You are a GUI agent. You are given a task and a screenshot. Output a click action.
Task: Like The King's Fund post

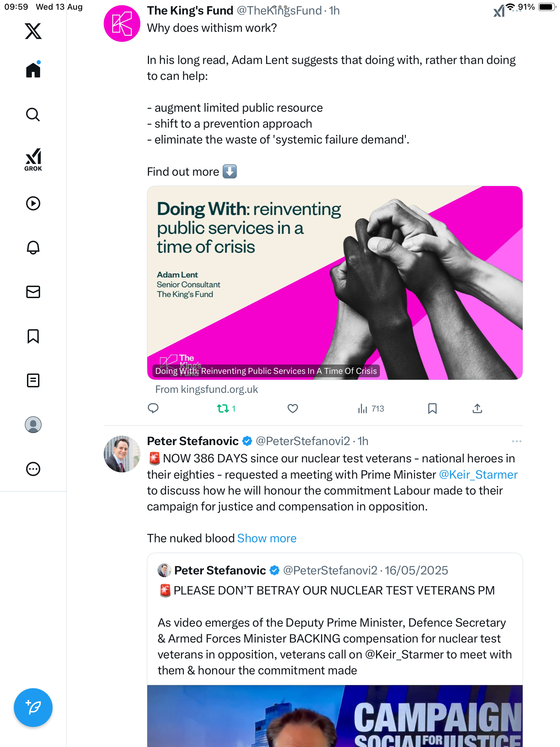click(x=292, y=409)
